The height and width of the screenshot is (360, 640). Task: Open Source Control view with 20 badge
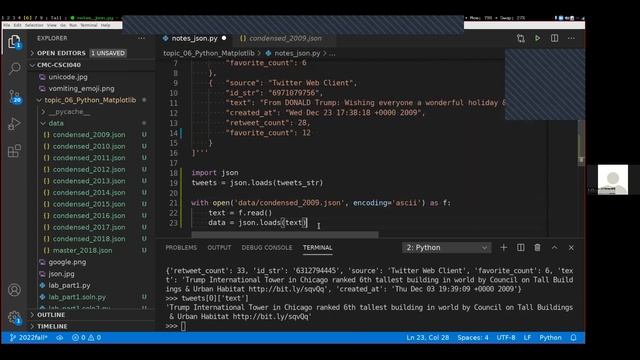pyautogui.click(x=14, y=96)
